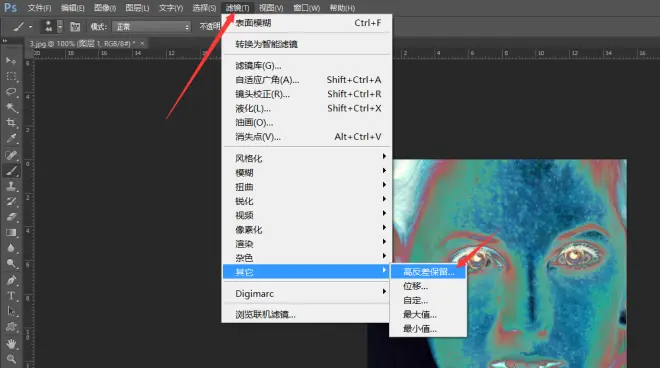The height and width of the screenshot is (368, 660).
Task: Expand the 扭曲 submenu
Action: click(x=307, y=187)
